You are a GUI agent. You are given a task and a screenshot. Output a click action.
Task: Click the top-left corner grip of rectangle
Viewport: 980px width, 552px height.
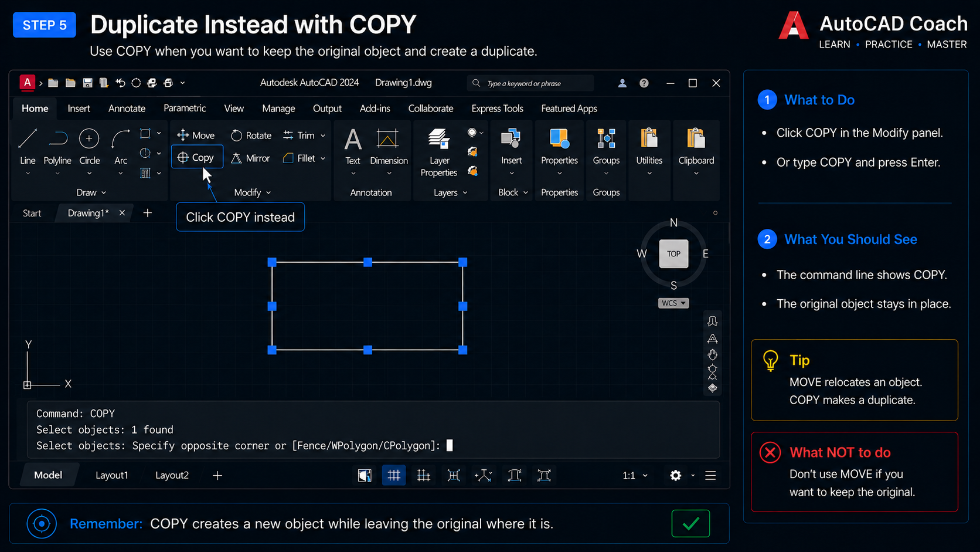pos(272,262)
